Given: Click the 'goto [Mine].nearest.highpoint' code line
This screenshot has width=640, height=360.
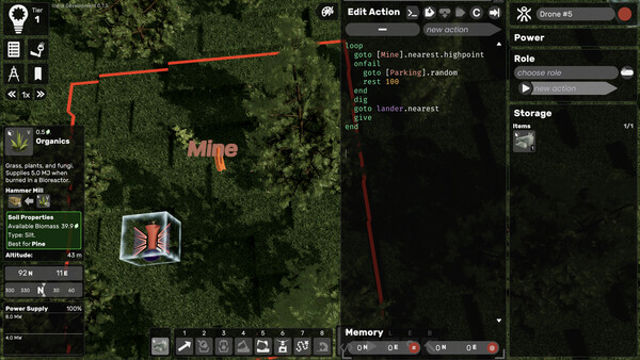Looking at the screenshot, I should point(419,55).
